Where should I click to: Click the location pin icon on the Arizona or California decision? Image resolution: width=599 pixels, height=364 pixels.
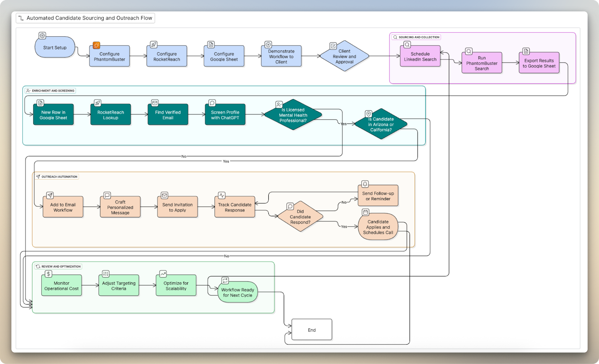click(368, 114)
